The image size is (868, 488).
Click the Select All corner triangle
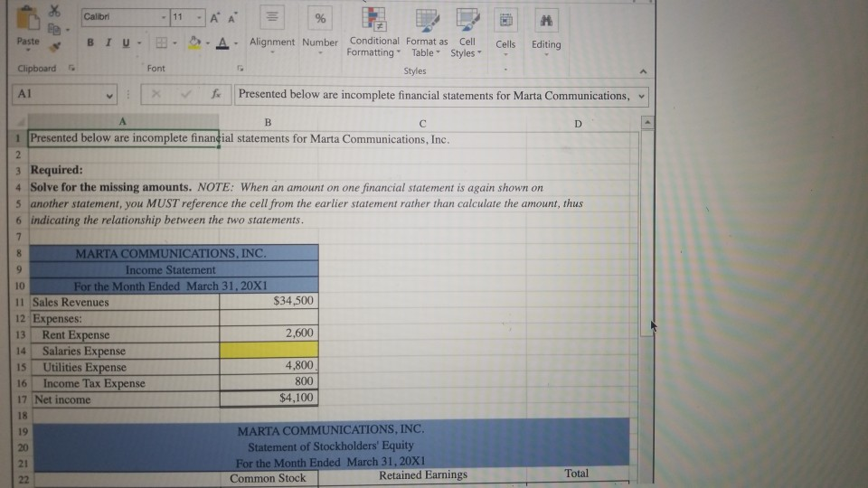[20, 121]
